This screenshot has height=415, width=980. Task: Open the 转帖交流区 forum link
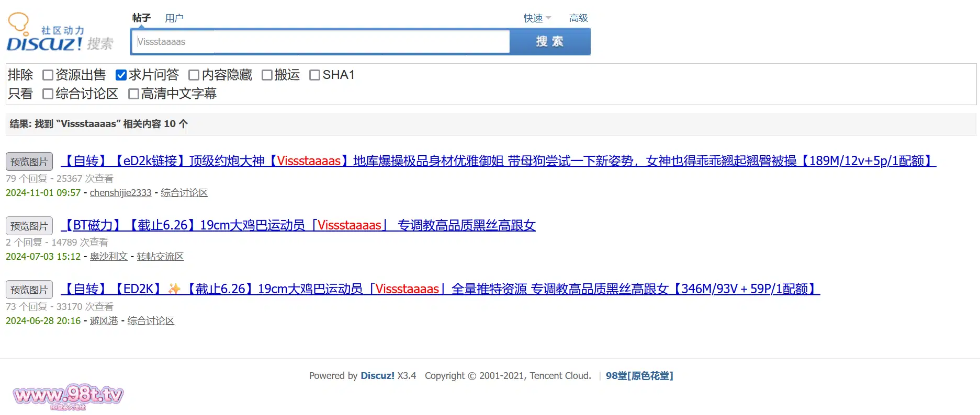(160, 257)
